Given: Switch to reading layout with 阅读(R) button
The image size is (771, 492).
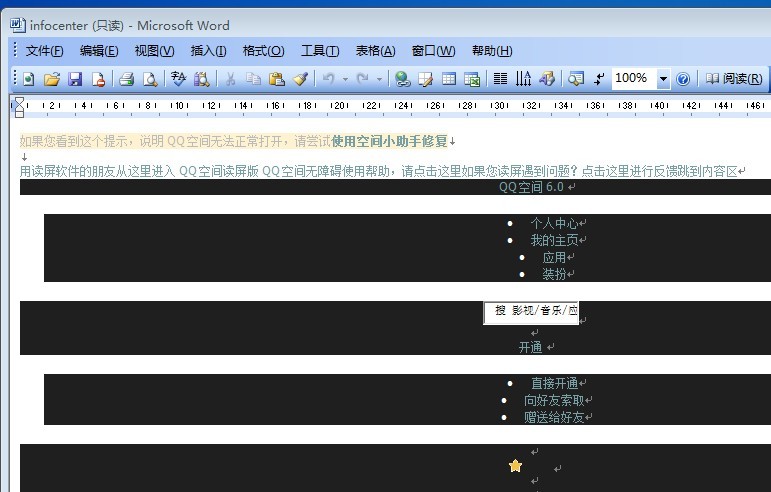Looking at the screenshot, I should point(734,79).
